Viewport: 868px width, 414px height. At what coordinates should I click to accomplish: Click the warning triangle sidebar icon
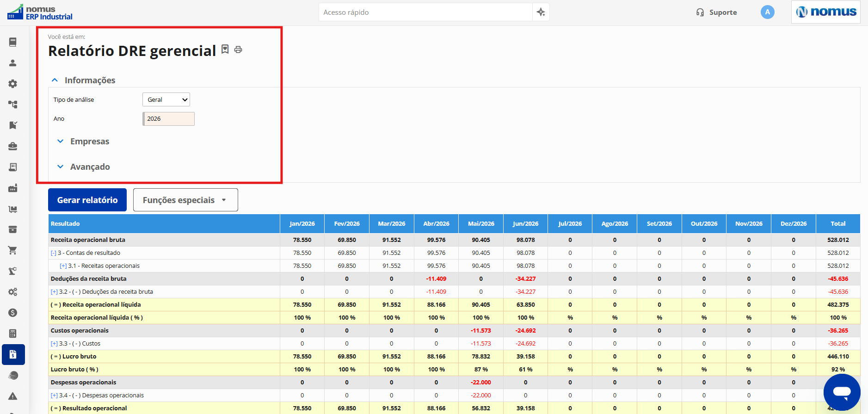coord(13,396)
